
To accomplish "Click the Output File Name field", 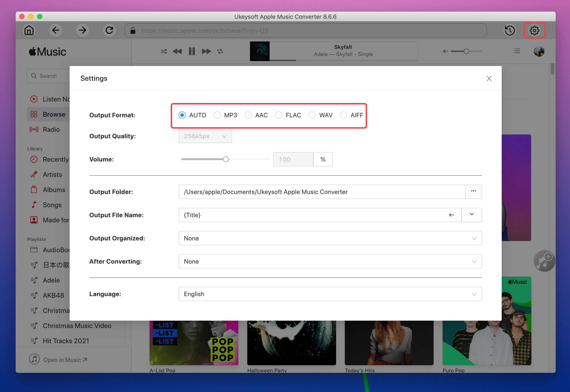I will tap(319, 214).
